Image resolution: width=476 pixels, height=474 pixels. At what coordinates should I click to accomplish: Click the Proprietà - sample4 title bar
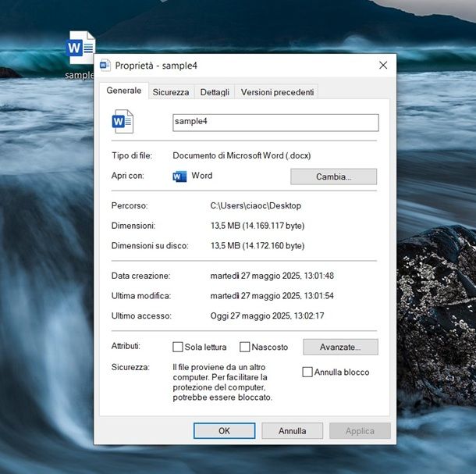[234, 66]
